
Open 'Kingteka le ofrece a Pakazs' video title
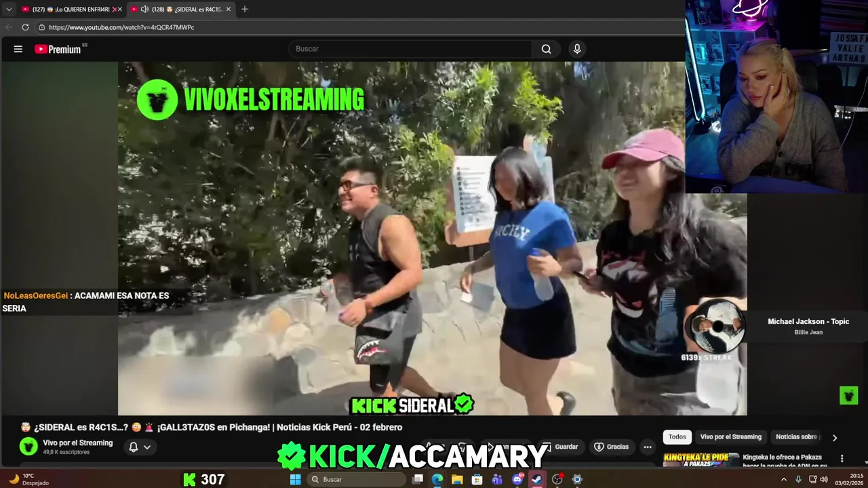pos(785,461)
